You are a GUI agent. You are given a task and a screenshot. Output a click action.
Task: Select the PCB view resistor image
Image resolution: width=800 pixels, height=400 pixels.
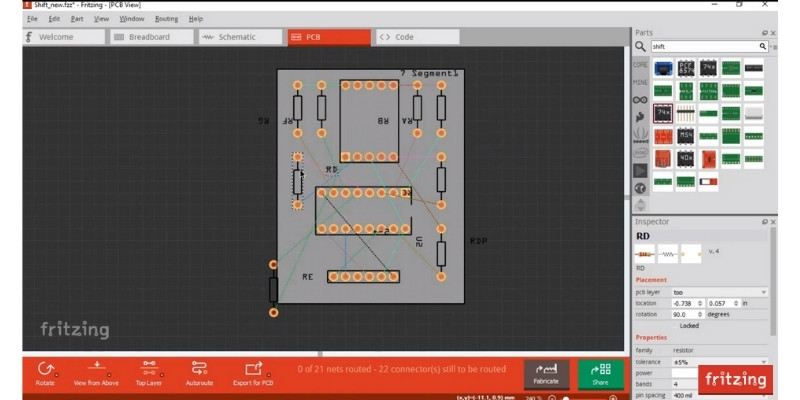click(x=691, y=254)
